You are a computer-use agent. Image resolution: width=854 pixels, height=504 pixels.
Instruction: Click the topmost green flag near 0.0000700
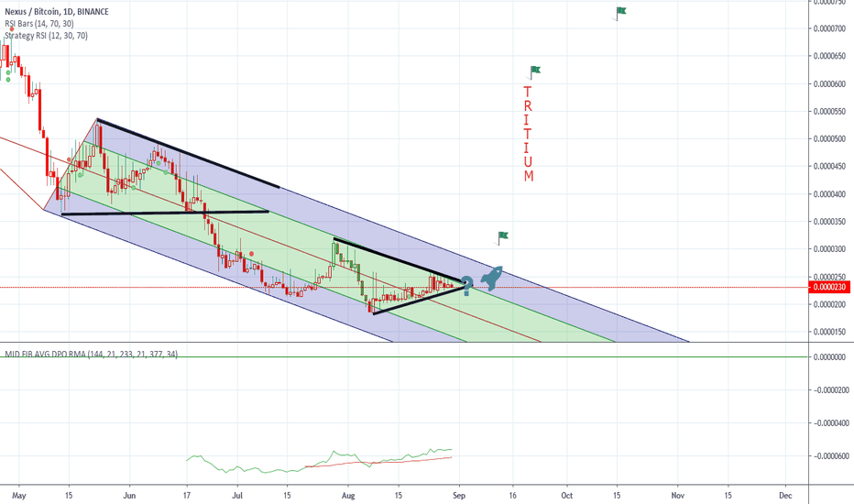tap(621, 13)
